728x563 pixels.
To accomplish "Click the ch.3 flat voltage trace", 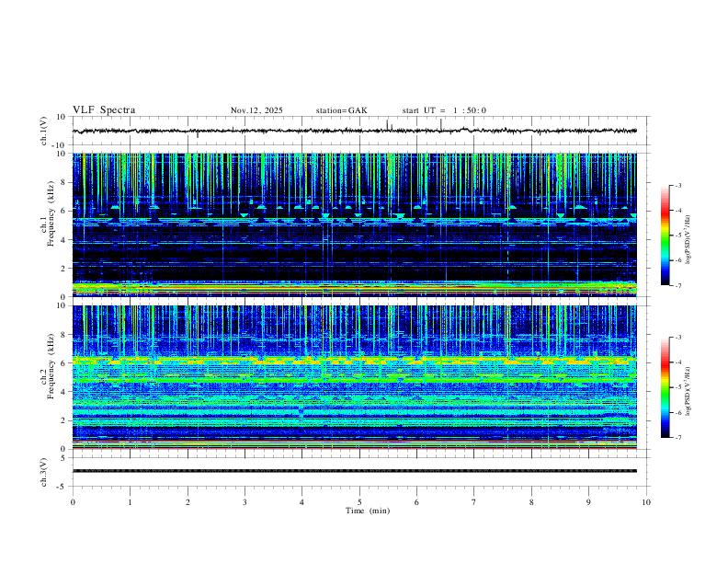I will click(355, 471).
